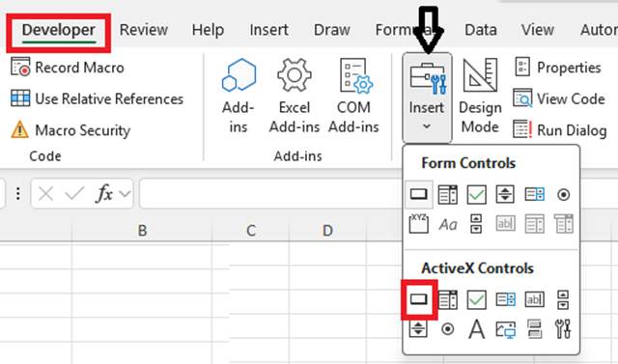
Task: Open the Help tab
Action: [x=208, y=30]
